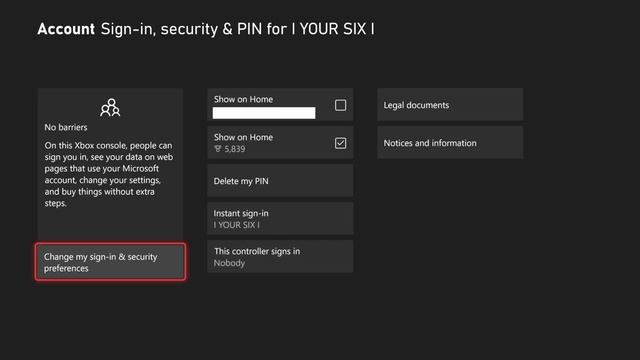Open Legal documents

tap(450, 105)
